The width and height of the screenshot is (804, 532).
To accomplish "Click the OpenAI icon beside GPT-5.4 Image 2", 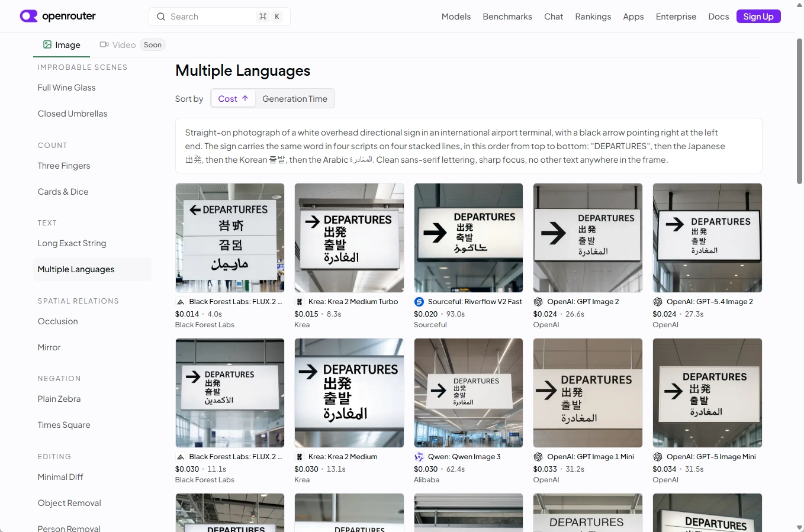I will coord(658,302).
